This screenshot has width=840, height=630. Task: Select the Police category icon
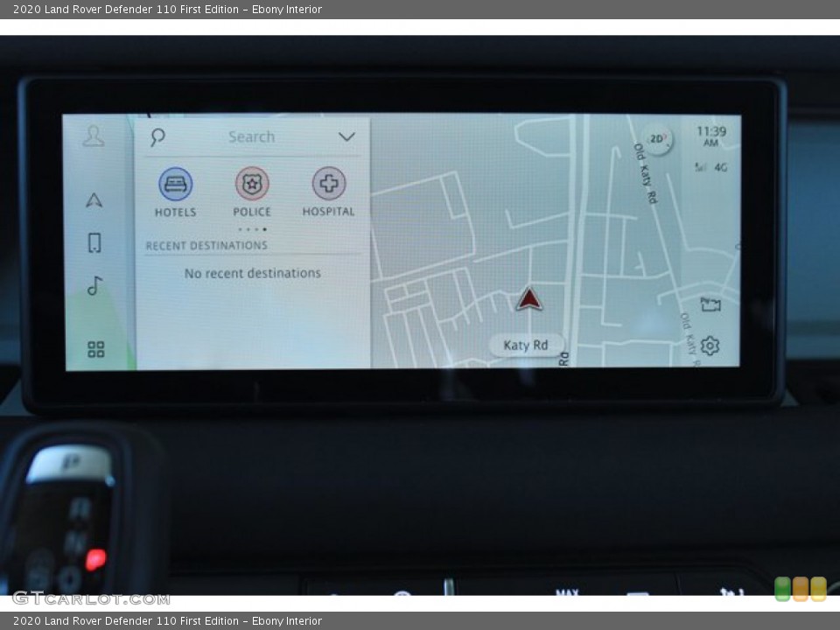252,184
